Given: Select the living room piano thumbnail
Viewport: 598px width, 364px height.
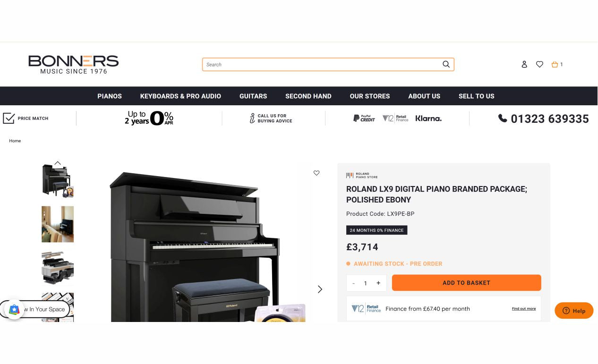Looking at the screenshot, I should tap(58, 224).
